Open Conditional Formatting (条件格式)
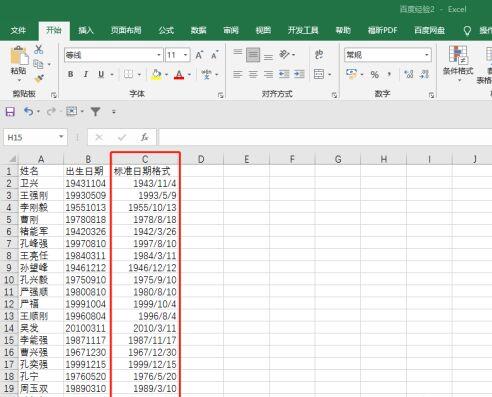492x397 pixels. tap(458, 64)
